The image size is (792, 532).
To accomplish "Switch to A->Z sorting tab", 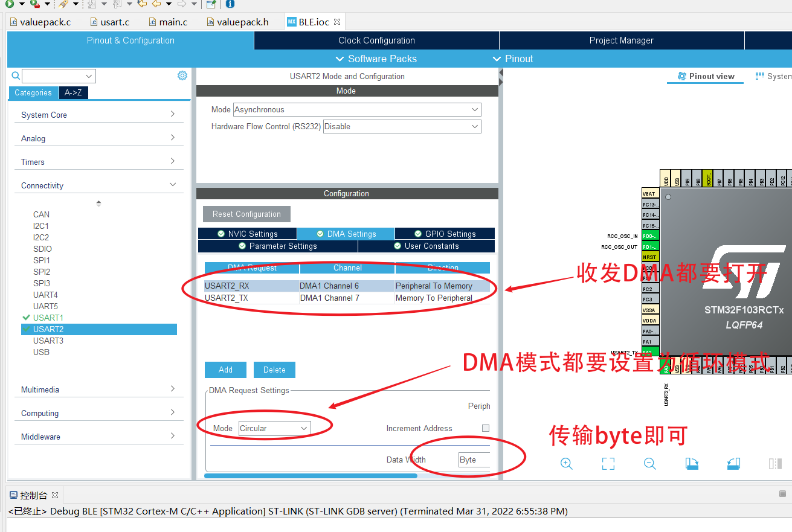I will tap(74, 92).
